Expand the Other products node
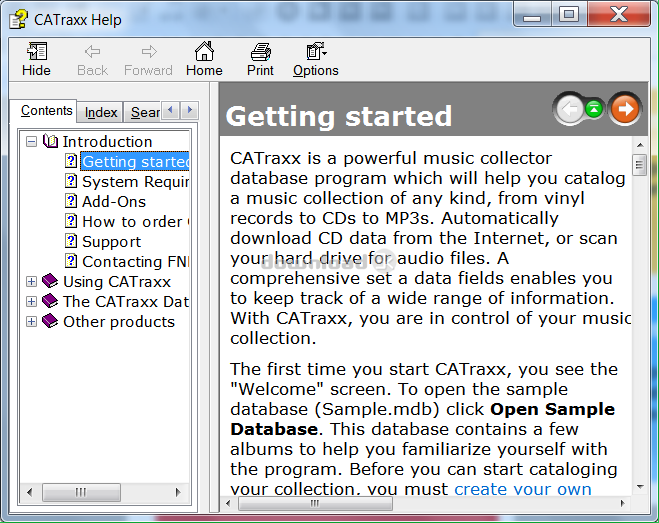Image resolution: width=659 pixels, height=523 pixels. point(32,322)
